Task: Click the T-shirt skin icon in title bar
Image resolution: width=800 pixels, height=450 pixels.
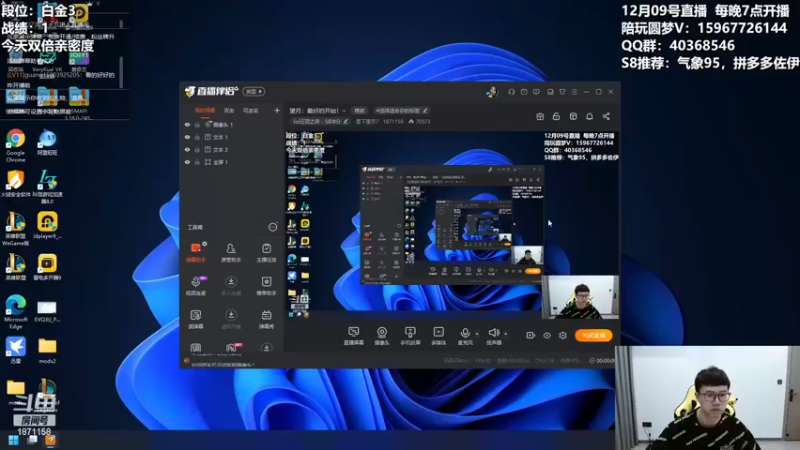Action: click(562, 92)
